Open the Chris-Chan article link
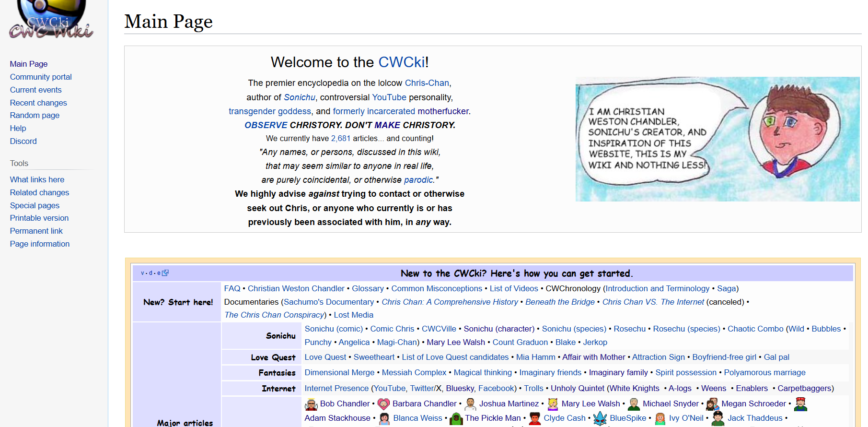The width and height of the screenshot is (868, 427). [427, 83]
